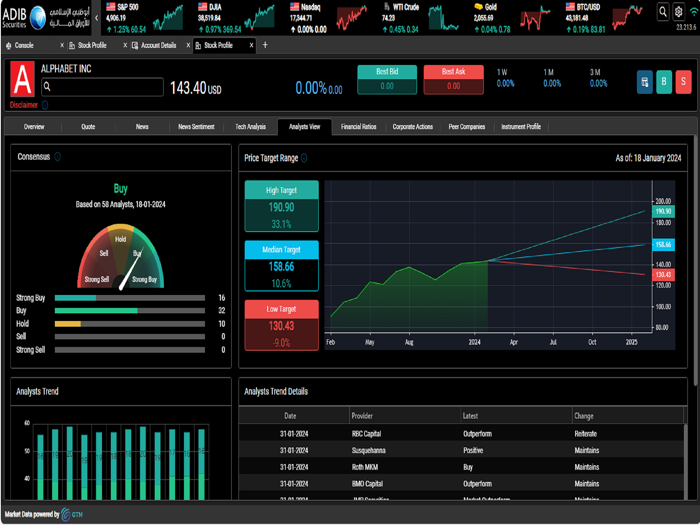Click the DJIA ticker

(x=236, y=18)
